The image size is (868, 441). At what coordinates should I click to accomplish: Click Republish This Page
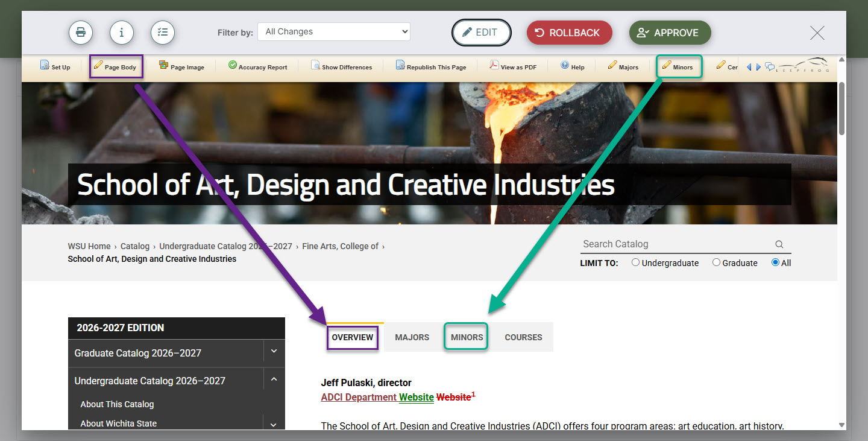coord(431,66)
